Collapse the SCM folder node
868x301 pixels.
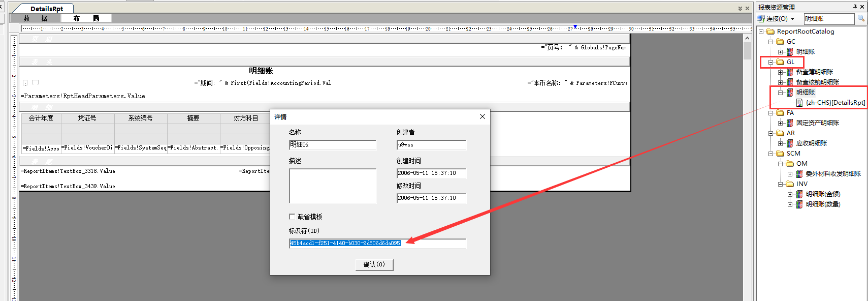pos(771,153)
